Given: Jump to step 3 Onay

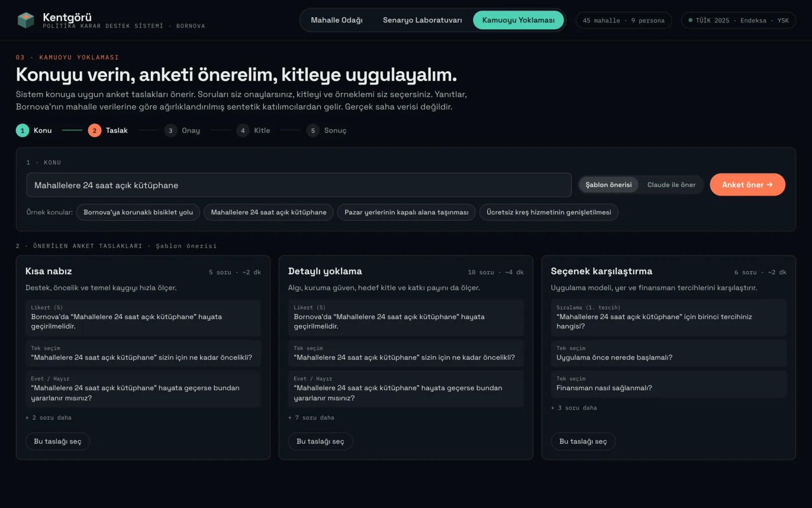Looking at the screenshot, I should tap(182, 131).
